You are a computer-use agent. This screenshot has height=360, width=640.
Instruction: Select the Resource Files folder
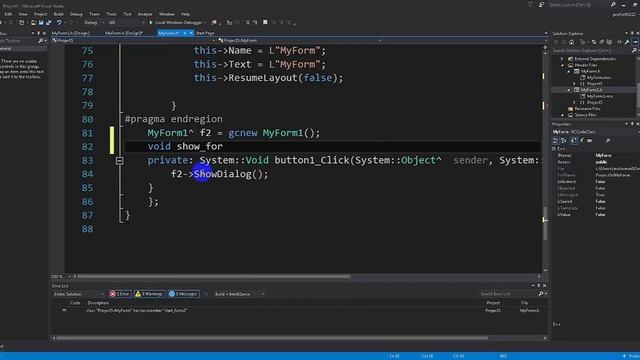tap(587, 109)
